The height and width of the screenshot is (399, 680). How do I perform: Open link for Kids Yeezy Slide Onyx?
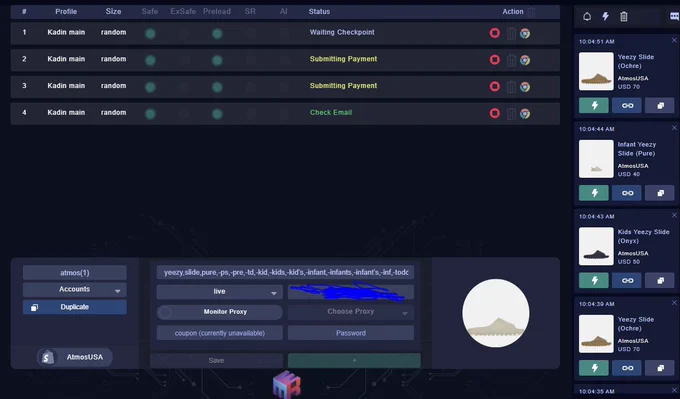(x=627, y=281)
